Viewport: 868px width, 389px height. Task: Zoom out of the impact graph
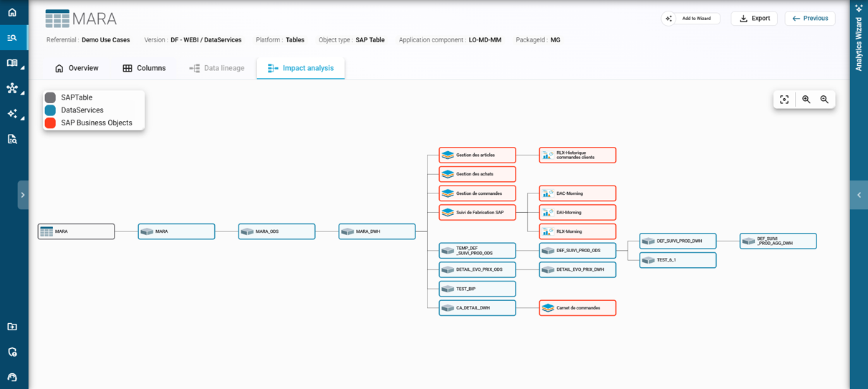(x=824, y=100)
